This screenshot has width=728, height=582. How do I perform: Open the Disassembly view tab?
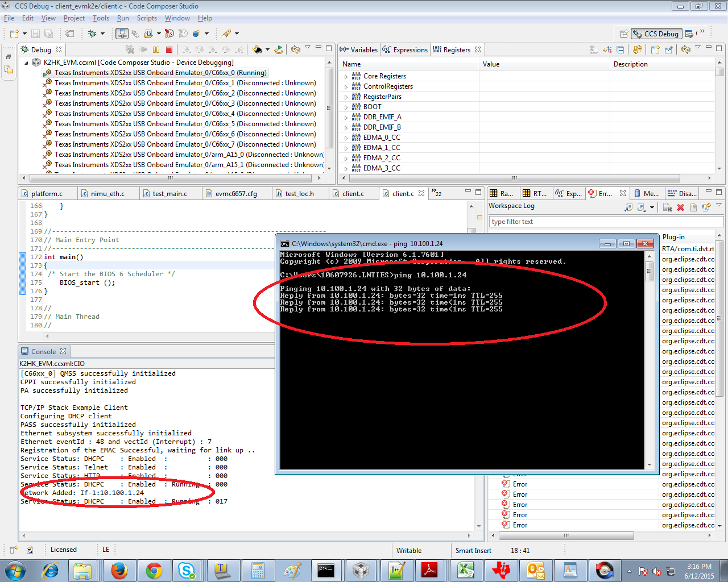coord(682,194)
